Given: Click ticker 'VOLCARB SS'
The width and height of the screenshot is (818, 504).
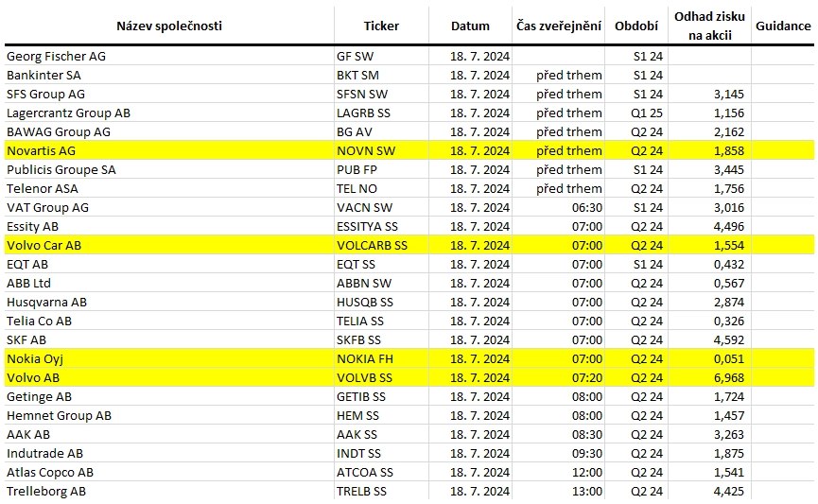Looking at the screenshot, I should (372, 245).
